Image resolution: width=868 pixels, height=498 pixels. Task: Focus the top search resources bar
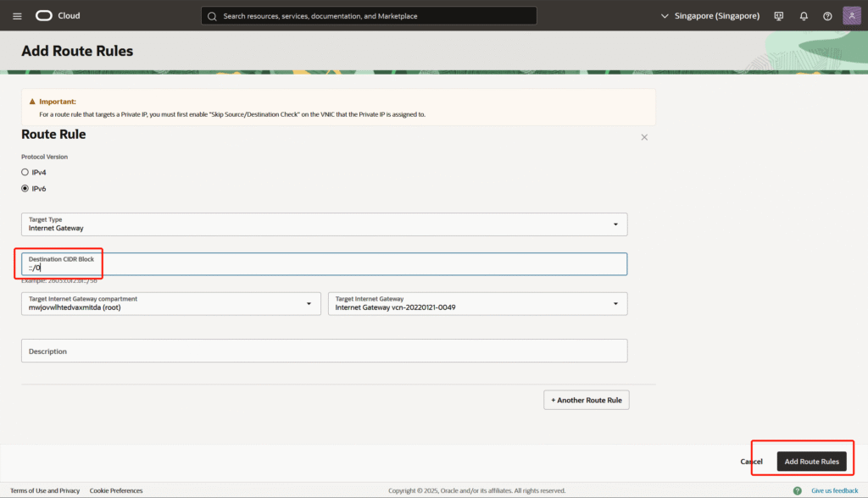[369, 16]
